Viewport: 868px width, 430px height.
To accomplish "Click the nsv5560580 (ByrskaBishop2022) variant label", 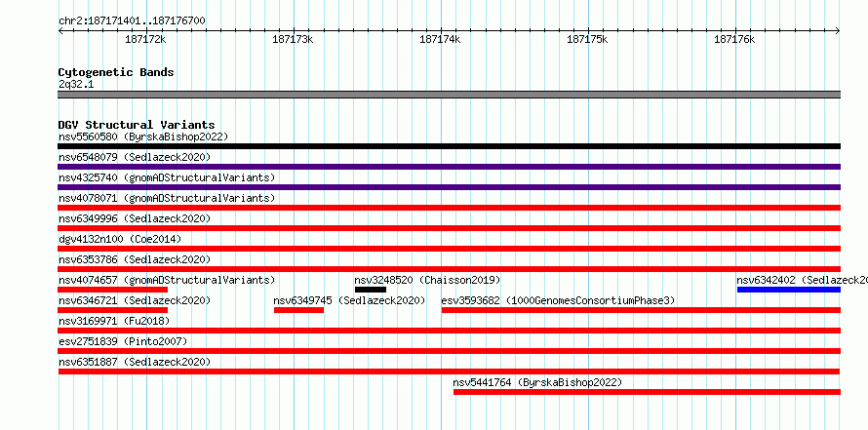I will [x=143, y=137].
